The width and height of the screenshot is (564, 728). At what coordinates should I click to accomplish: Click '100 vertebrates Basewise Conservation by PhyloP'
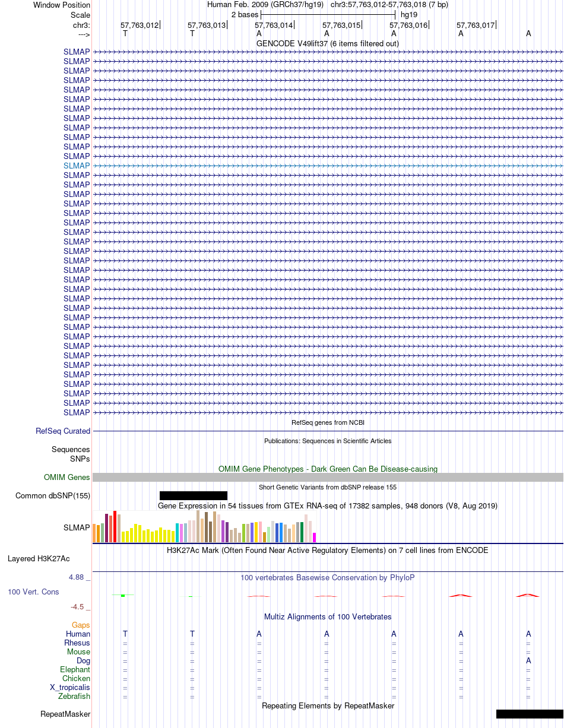coord(328,577)
